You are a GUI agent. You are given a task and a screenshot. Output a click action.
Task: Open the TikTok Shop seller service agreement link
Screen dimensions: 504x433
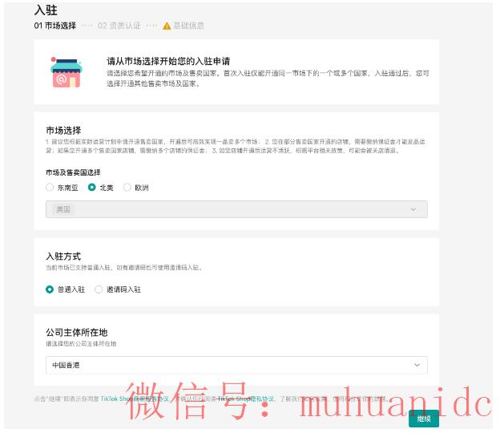tap(135, 399)
